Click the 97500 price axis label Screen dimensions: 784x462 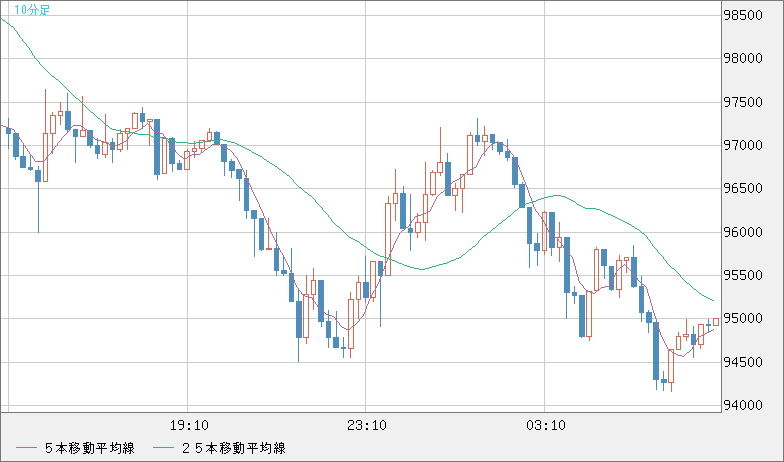(x=744, y=102)
